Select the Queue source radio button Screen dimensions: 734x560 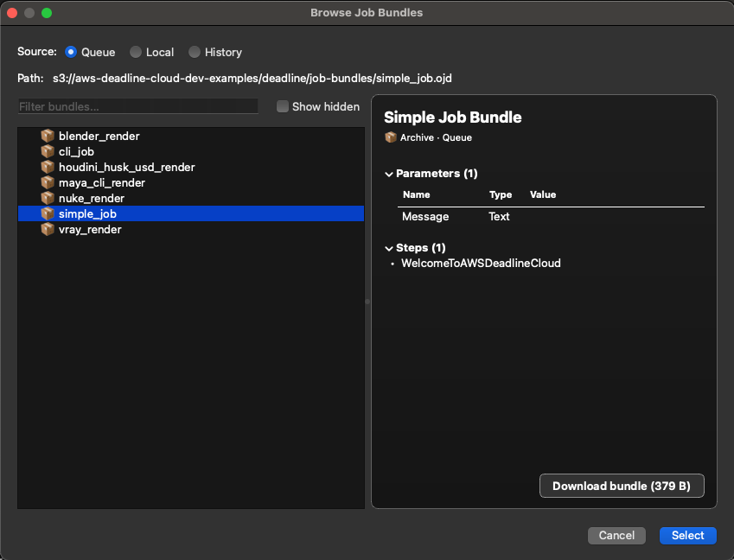tap(71, 52)
